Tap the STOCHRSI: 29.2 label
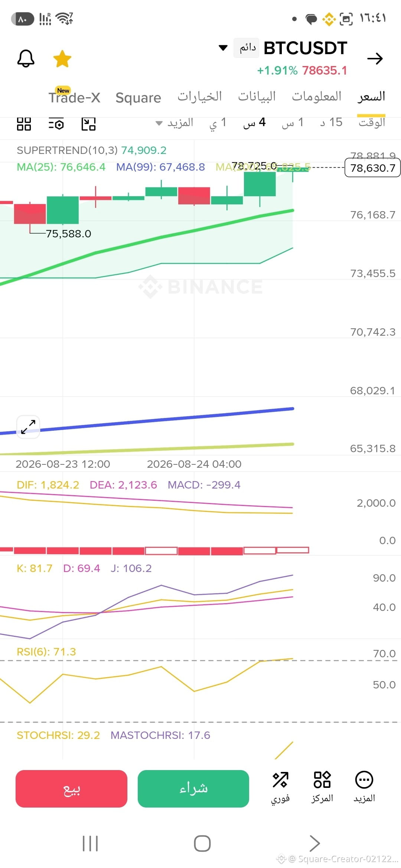This screenshot has height=868, width=401. [58, 735]
